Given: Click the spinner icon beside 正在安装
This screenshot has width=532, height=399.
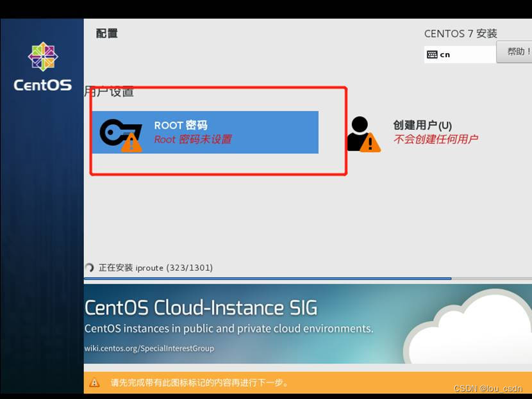Looking at the screenshot, I should (x=90, y=268).
